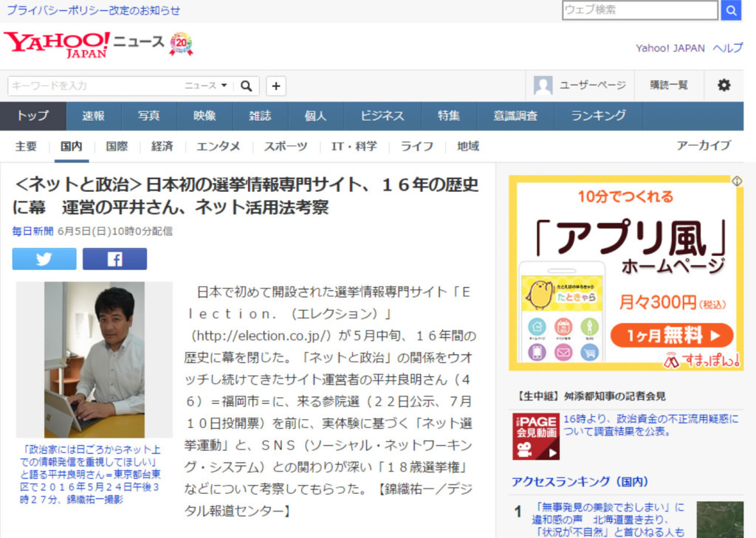Open the アーカイブ link
This screenshot has width=756, height=538.
(703, 146)
